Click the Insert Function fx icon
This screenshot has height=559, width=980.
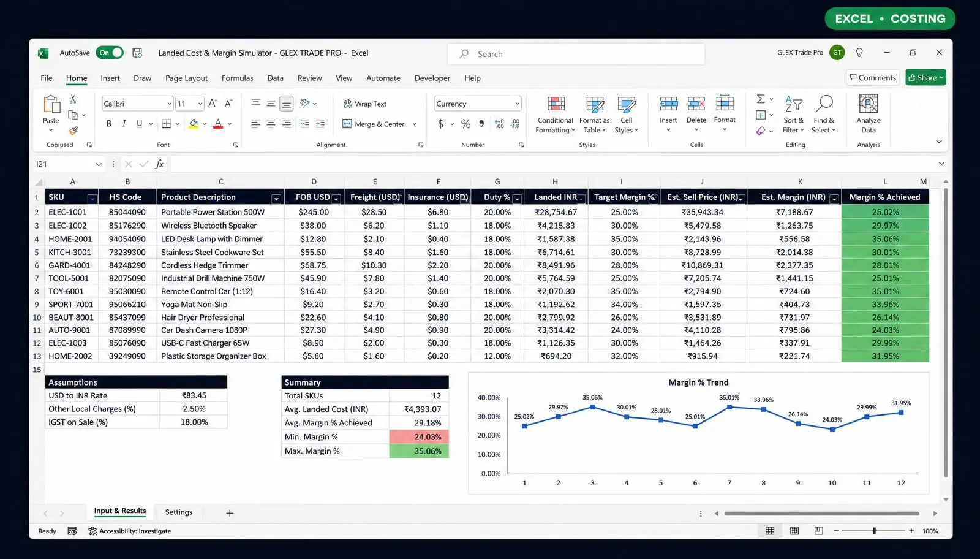[159, 164]
